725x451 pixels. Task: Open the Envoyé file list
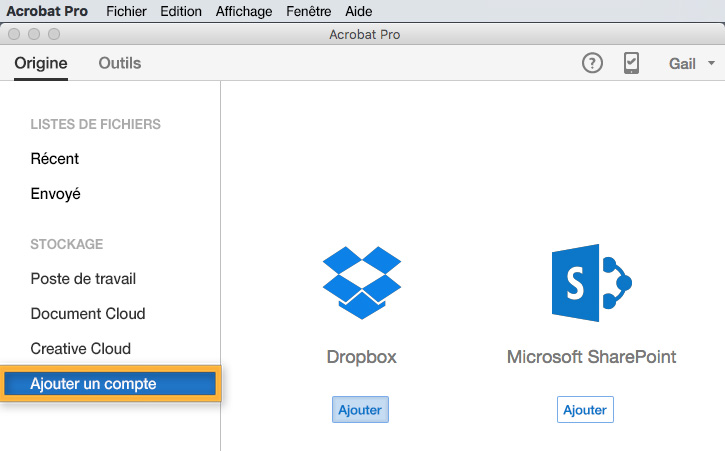[x=55, y=193]
